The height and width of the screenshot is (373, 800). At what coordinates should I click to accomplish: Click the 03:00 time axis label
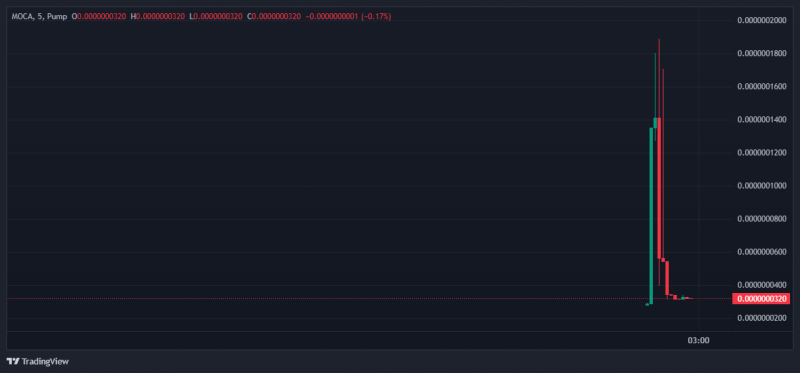click(698, 340)
